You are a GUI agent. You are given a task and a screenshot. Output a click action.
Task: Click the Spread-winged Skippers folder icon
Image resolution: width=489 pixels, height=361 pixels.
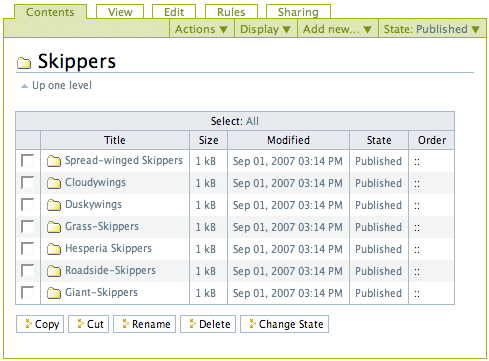point(54,161)
